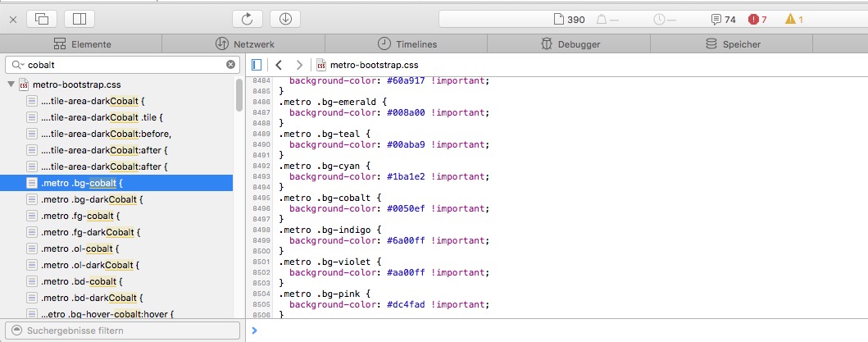Click the download web archive icon
868x342 pixels.
click(284, 19)
